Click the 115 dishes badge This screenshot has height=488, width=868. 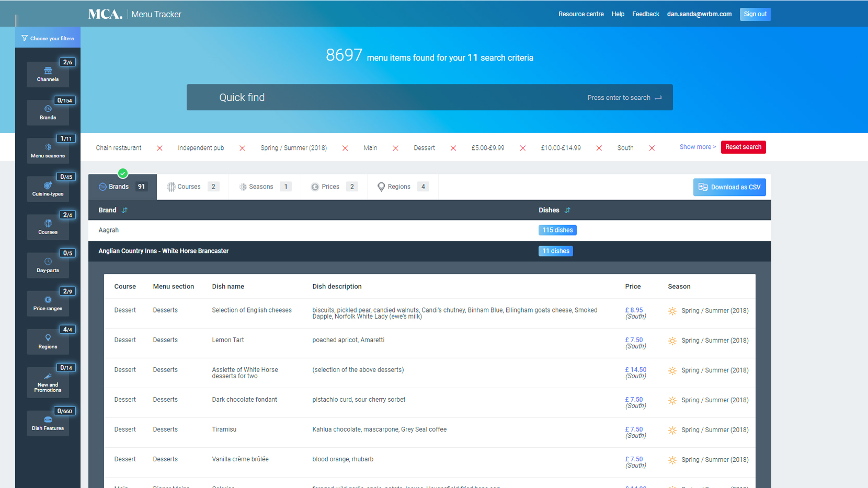click(557, 230)
